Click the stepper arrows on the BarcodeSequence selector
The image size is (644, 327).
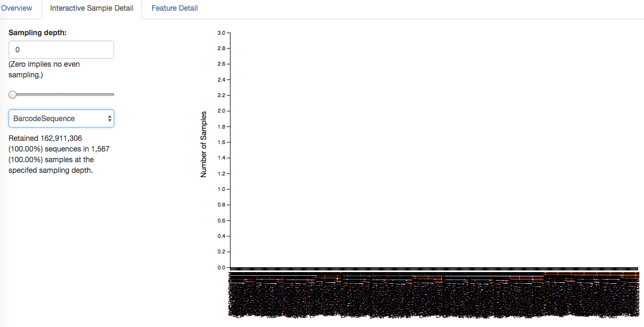[108, 118]
